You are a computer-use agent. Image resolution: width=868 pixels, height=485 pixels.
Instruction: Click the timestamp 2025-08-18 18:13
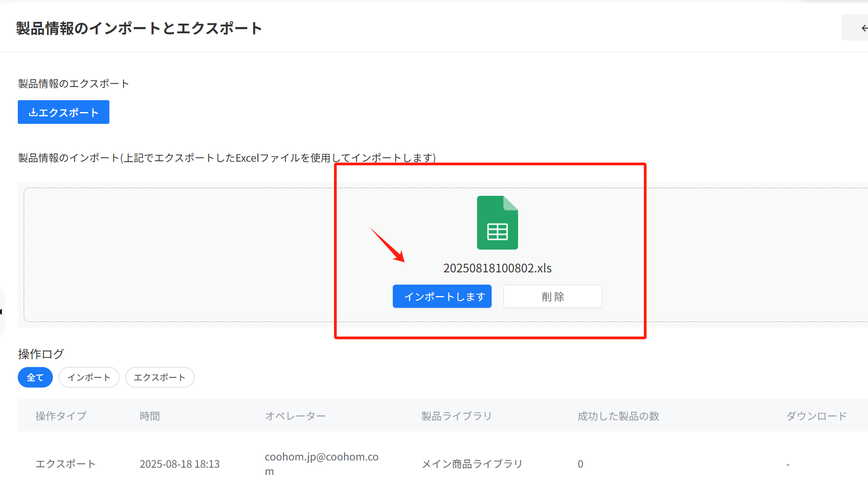[x=180, y=464]
